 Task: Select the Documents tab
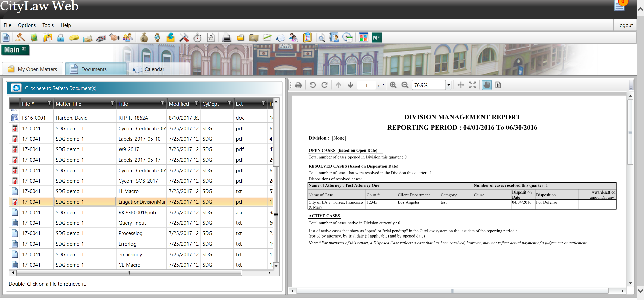(96, 69)
